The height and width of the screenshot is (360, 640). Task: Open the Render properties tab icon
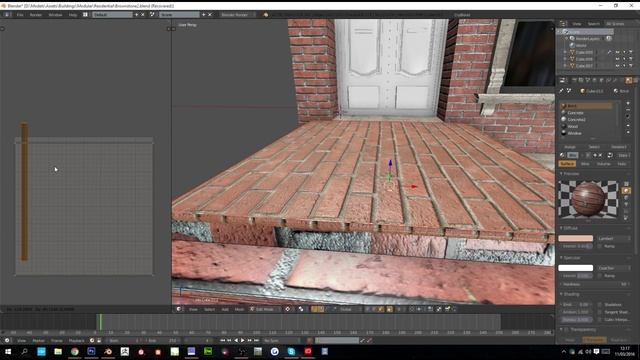coord(574,80)
